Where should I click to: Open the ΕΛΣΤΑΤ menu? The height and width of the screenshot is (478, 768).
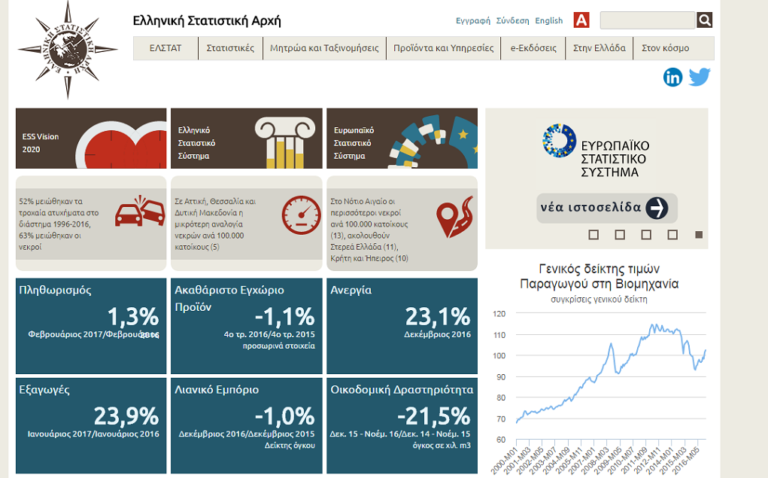click(x=166, y=48)
